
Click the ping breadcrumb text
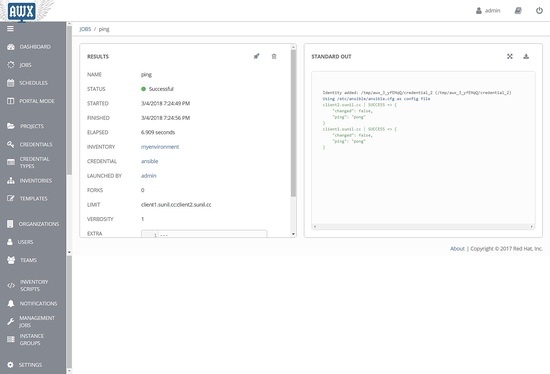pos(104,29)
